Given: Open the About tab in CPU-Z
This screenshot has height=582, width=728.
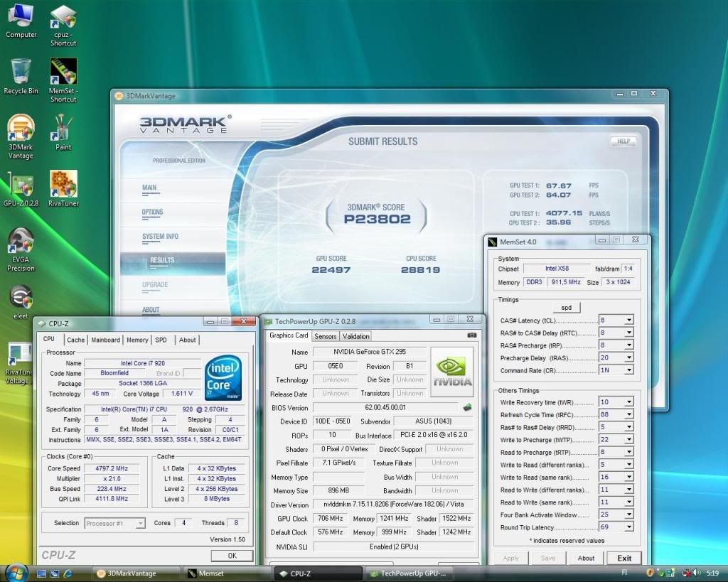Looking at the screenshot, I should tap(188, 340).
